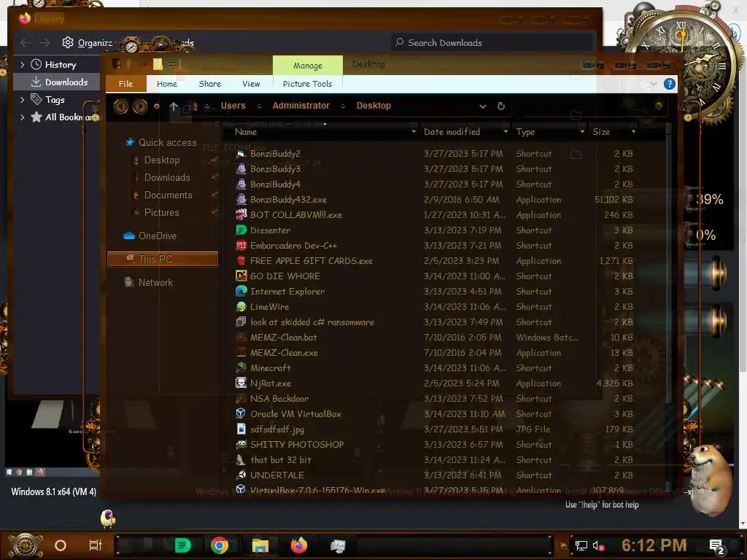The width and height of the screenshot is (747, 560).
Task: Select the sdfsdfsdf.jpg file icon
Action: 241,429
